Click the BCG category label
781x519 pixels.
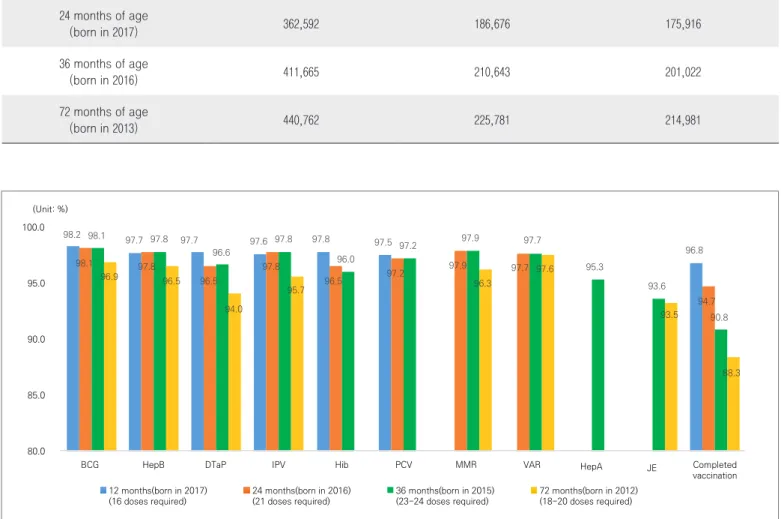click(90, 465)
